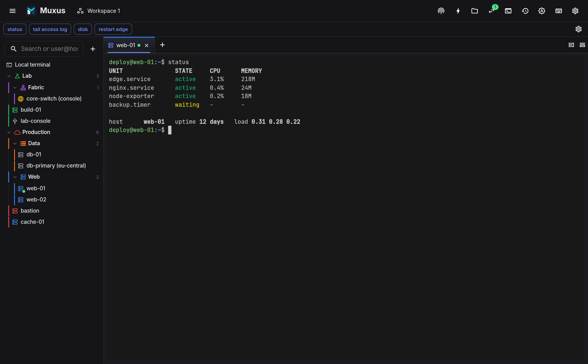The image size is (588, 364).
Task: Click edge.service in terminal output
Action: point(130,79)
